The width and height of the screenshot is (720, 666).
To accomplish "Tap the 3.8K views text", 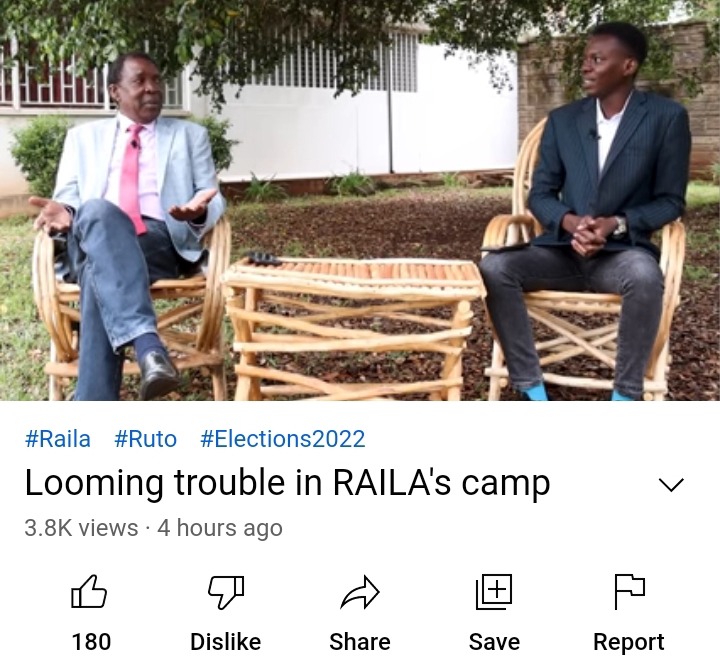I will [x=81, y=528].
